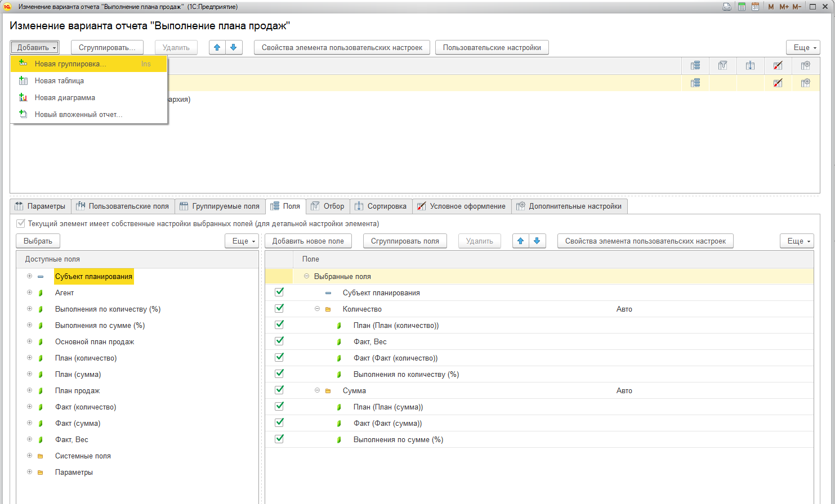Image resolution: width=835 pixels, height=504 pixels.
Task: Click top Свойства элемента пользовательских настроек button
Action: pyautogui.click(x=342, y=47)
